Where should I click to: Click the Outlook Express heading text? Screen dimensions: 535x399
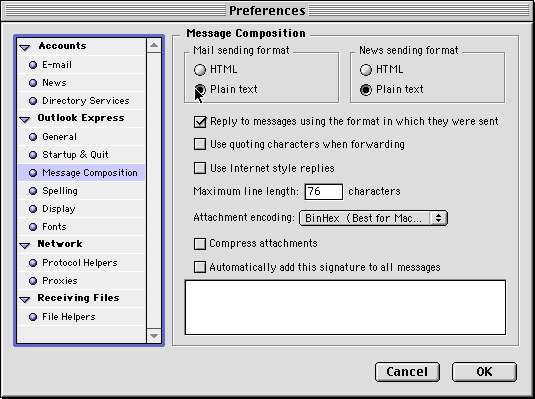pos(81,118)
